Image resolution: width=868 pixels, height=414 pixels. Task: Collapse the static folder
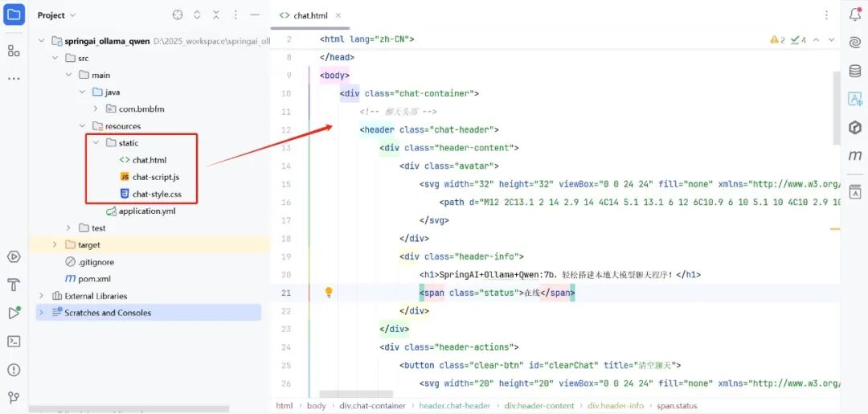click(x=95, y=143)
